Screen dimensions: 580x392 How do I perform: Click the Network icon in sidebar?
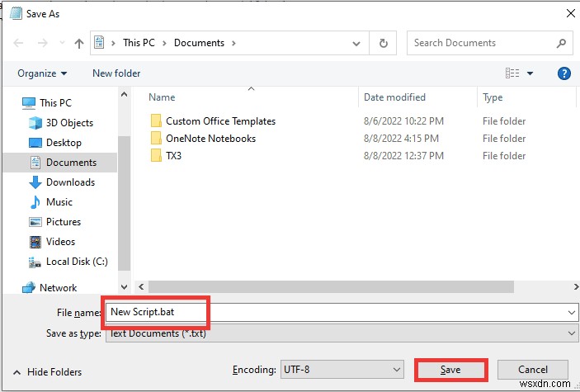[x=29, y=288]
